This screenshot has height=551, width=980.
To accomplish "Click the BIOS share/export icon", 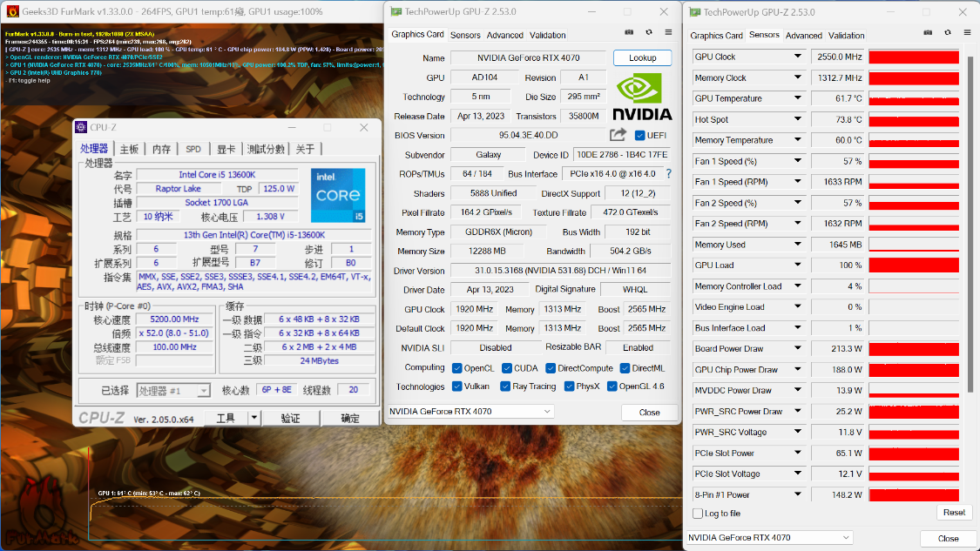I will point(618,134).
